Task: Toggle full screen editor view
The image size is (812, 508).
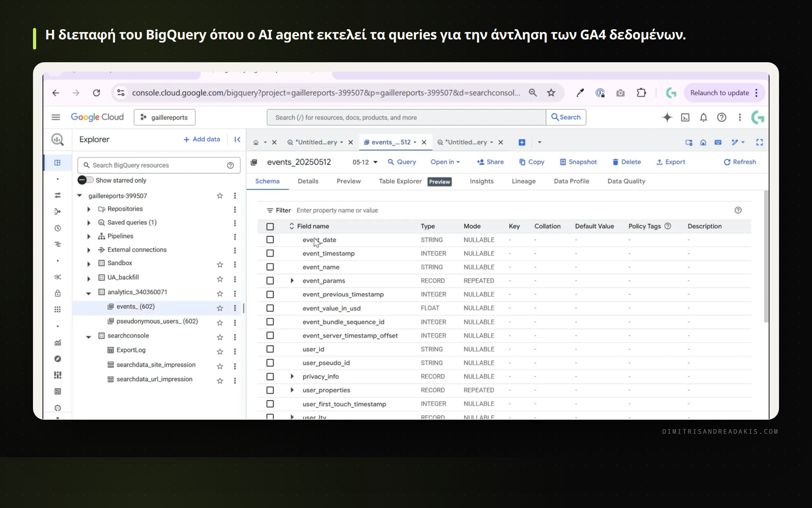Action: tap(759, 143)
